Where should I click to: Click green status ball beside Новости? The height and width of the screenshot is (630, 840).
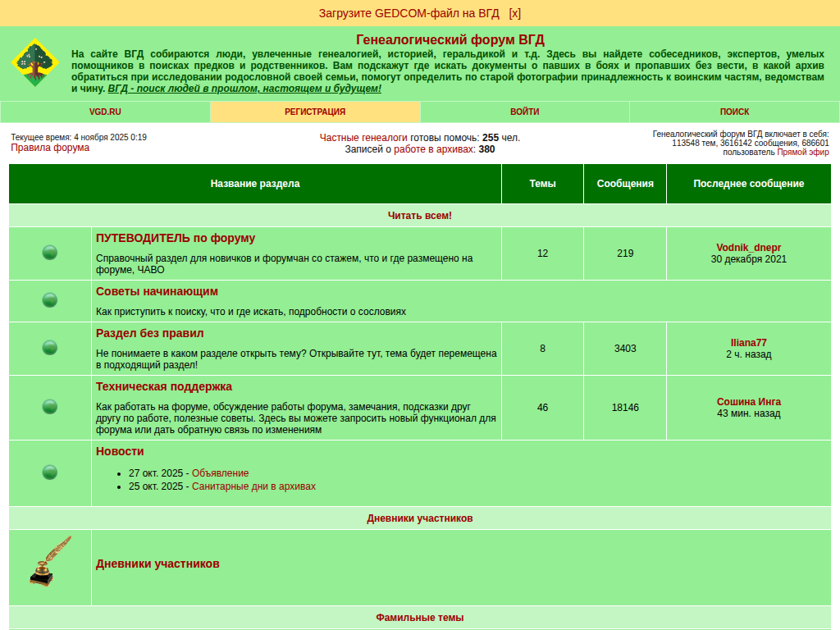point(50,472)
